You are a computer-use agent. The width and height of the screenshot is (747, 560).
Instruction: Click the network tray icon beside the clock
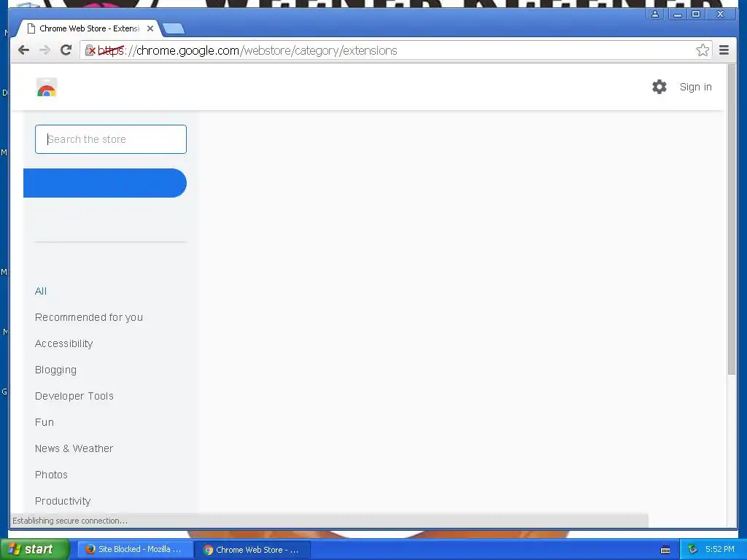(692, 550)
